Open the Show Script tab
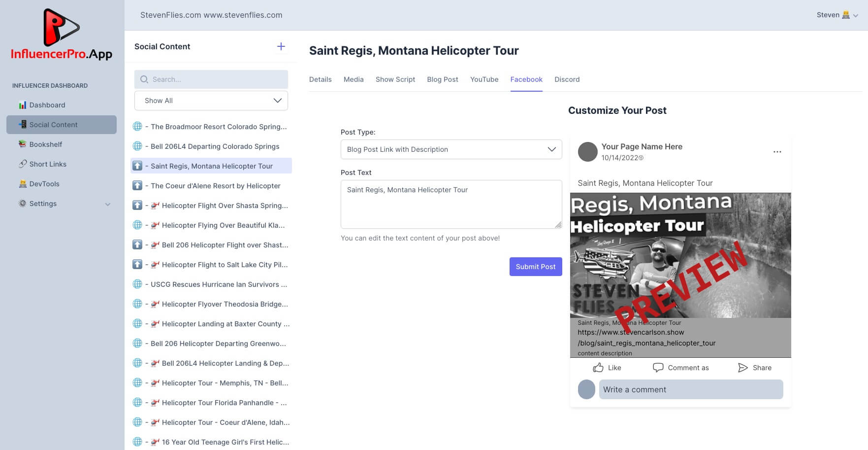The image size is (868, 450). 395,79
